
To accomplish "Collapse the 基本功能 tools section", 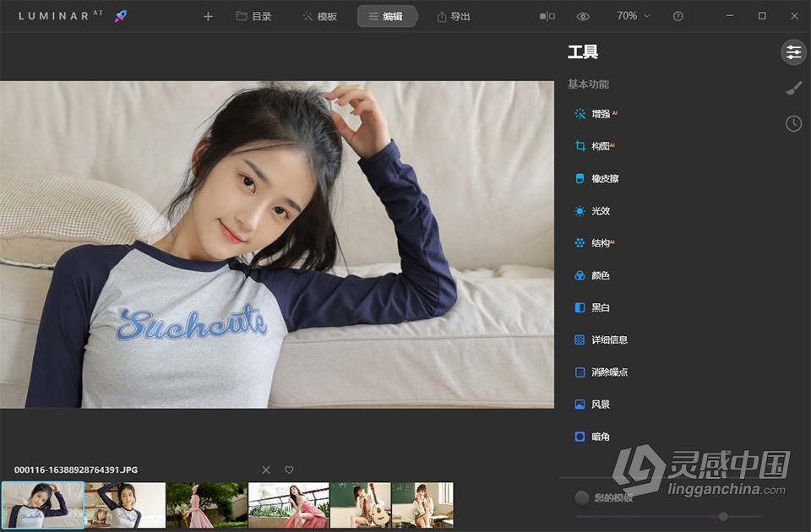I will pyautogui.click(x=588, y=84).
